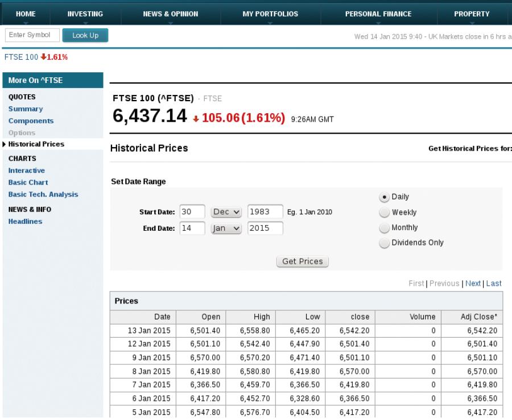
Task: Click the Enter Symbol input field
Action: point(32,35)
